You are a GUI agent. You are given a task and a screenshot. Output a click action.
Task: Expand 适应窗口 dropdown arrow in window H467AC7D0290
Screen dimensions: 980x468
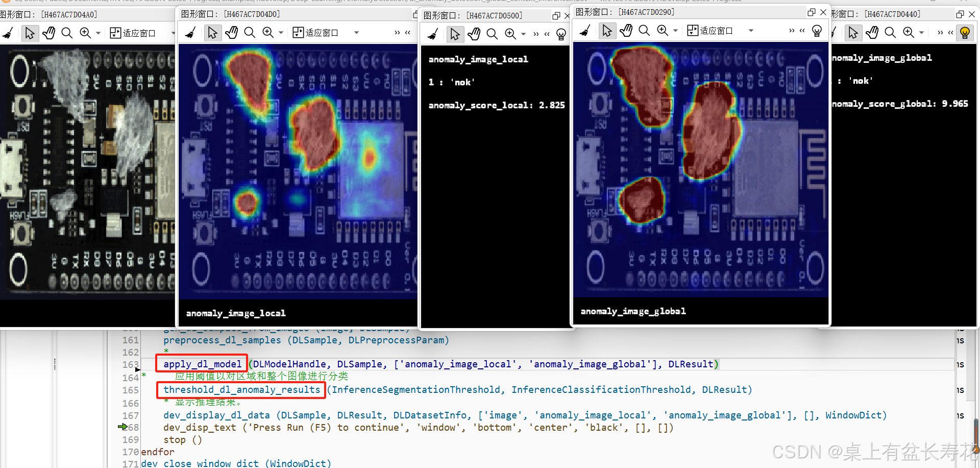(751, 31)
